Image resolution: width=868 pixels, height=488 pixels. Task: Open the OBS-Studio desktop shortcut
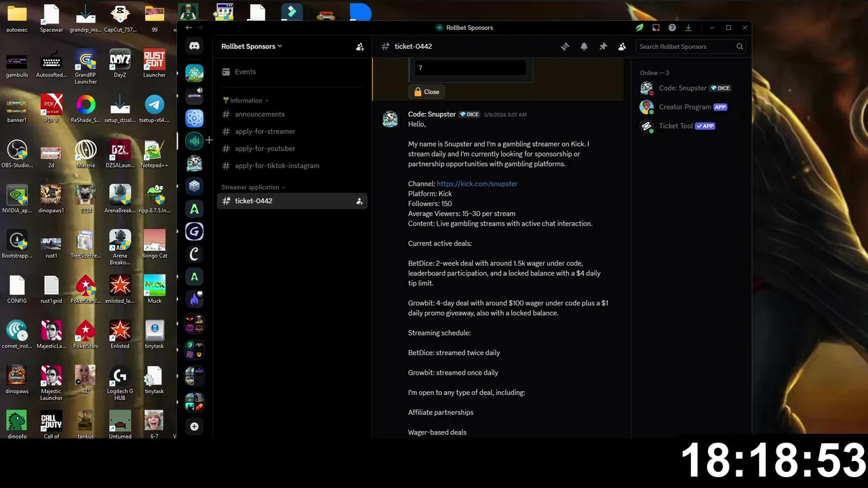(x=17, y=153)
